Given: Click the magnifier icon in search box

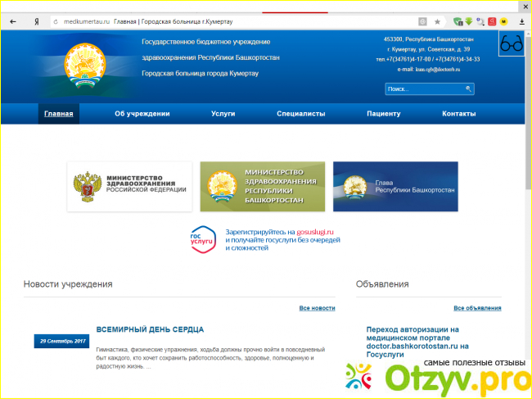Looking at the screenshot, I should 468,88.
